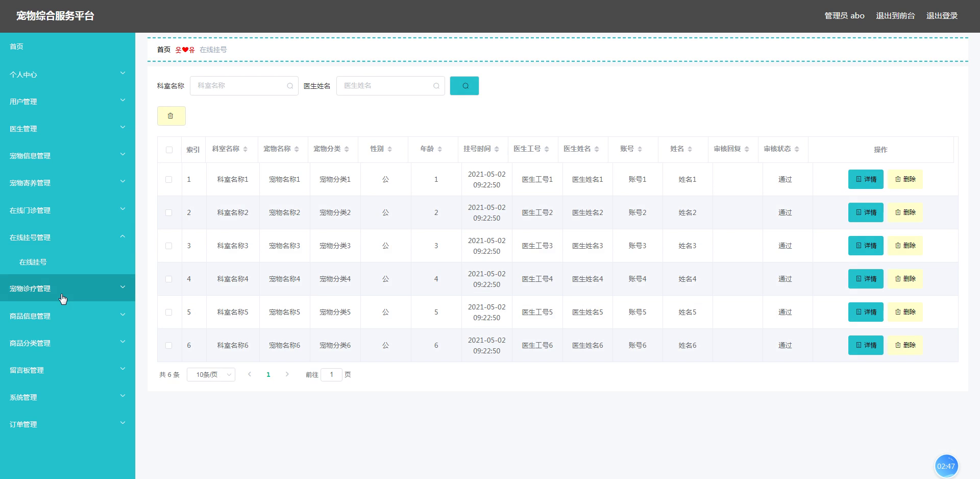The height and width of the screenshot is (479, 980).
Task: Click search icon inside 科室名称 field
Action: [x=290, y=86]
